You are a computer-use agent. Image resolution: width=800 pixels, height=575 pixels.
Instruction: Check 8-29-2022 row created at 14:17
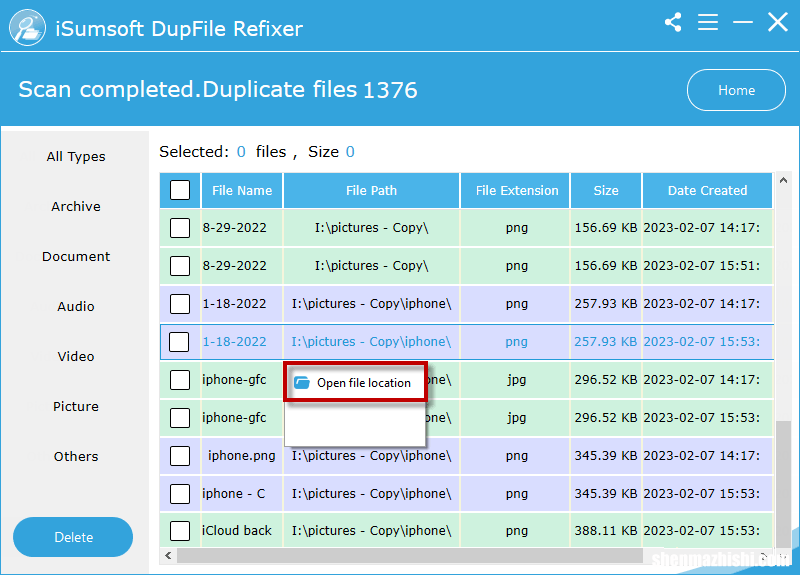click(180, 228)
